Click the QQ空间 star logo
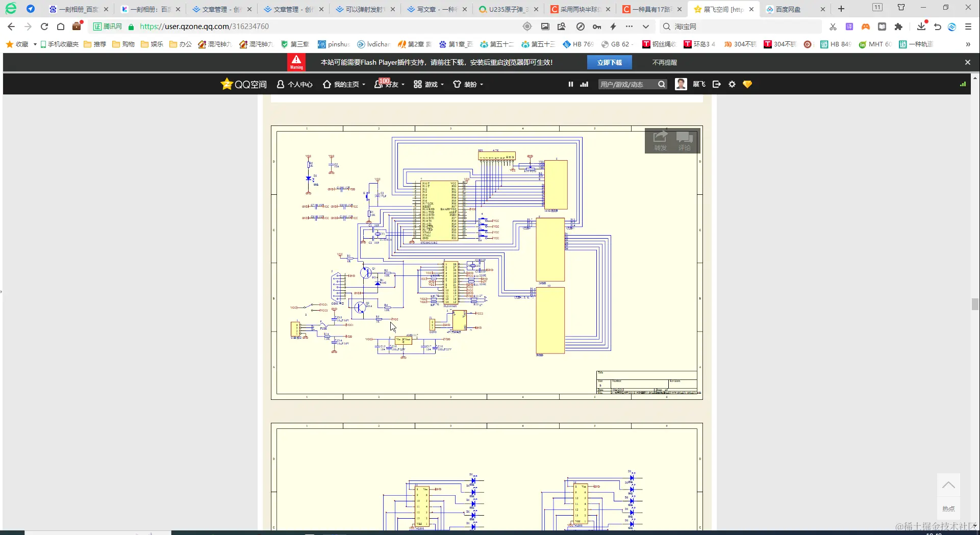Screen dimensions: 980x535 pos(227,84)
